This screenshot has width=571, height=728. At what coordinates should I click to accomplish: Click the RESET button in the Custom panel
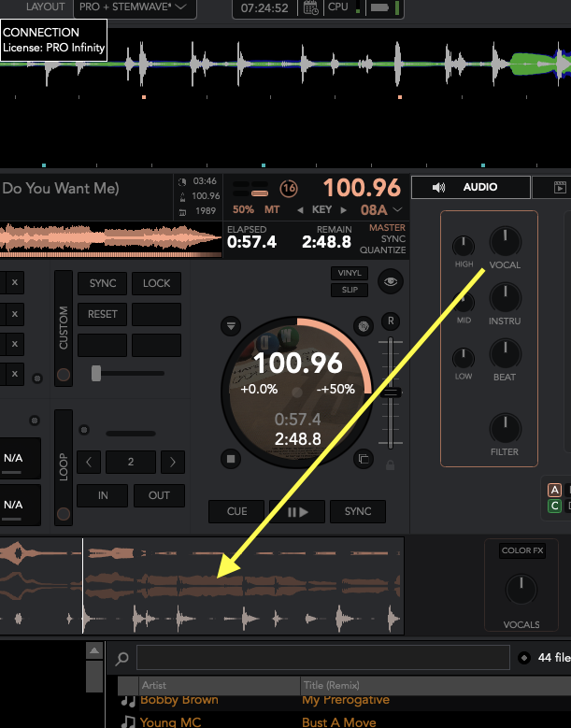102,314
